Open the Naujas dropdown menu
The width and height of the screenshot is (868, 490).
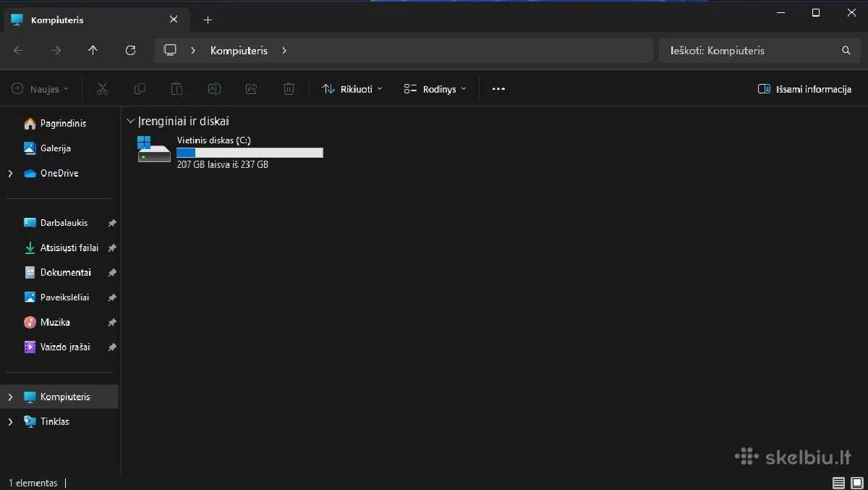[41, 89]
